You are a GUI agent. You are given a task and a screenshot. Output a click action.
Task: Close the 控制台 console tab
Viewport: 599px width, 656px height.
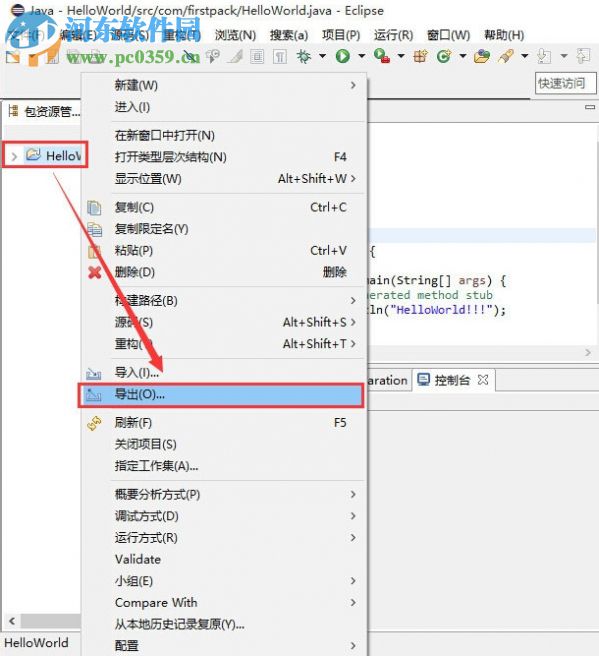(x=483, y=379)
